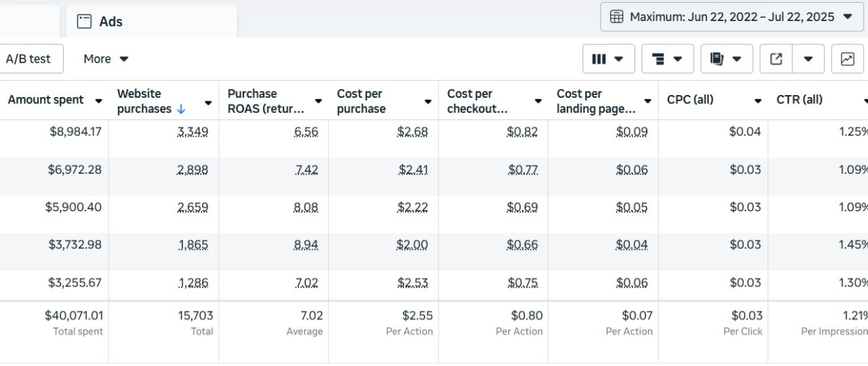Viewport: 868px width, 366px height.
Task: Click the CTR (all) column header
Action: 800,100
